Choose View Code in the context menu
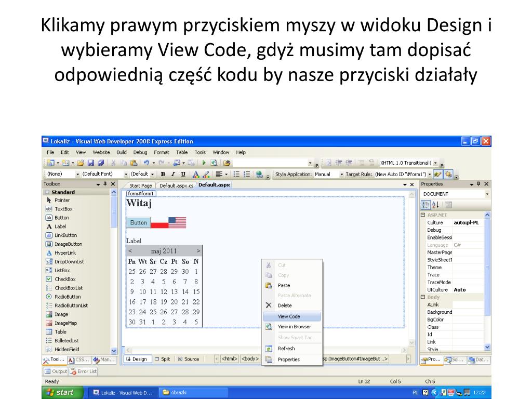Viewport: 532px width, 399px height. [x=292, y=316]
